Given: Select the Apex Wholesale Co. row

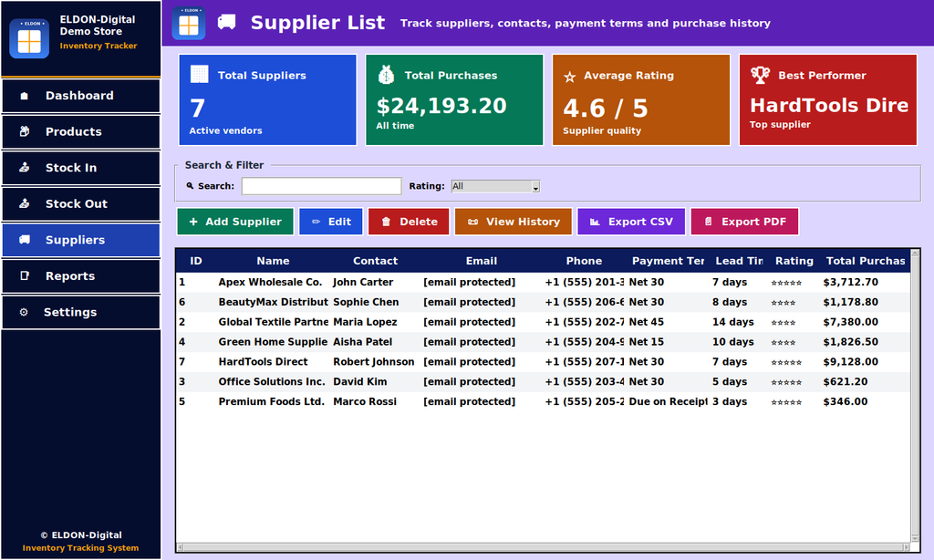Looking at the screenshot, I should tap(544, 283).
